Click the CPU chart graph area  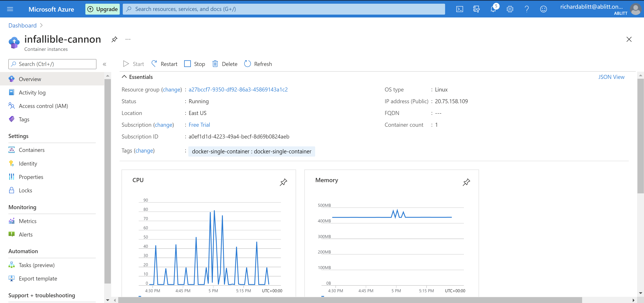210,244
